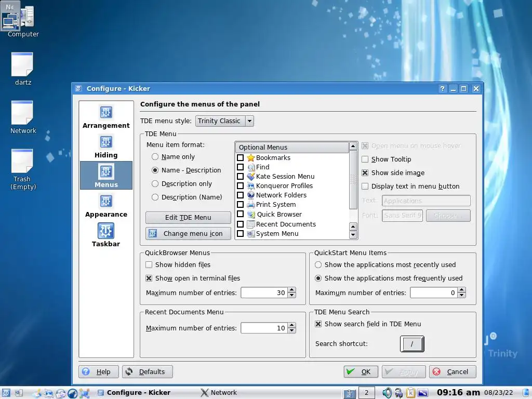The image size is (532, 399).
Task: Check the Recent Documents optional menu
Action: click(x=240, y=224)
